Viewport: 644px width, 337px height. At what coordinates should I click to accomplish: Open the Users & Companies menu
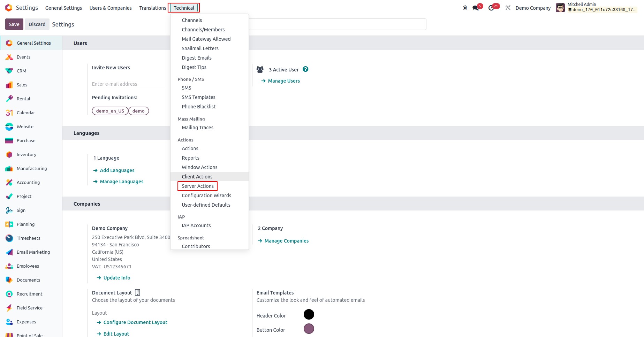pos(111,8)
